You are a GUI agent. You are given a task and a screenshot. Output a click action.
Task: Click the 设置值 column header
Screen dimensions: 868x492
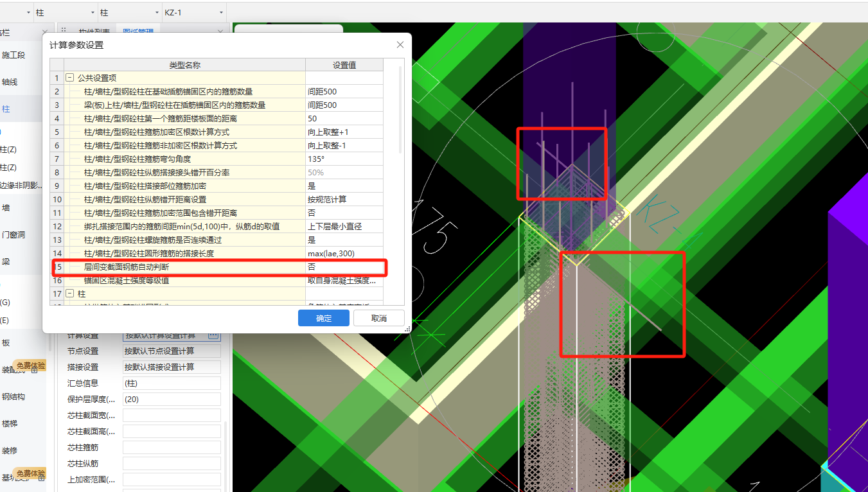(344, 65)
